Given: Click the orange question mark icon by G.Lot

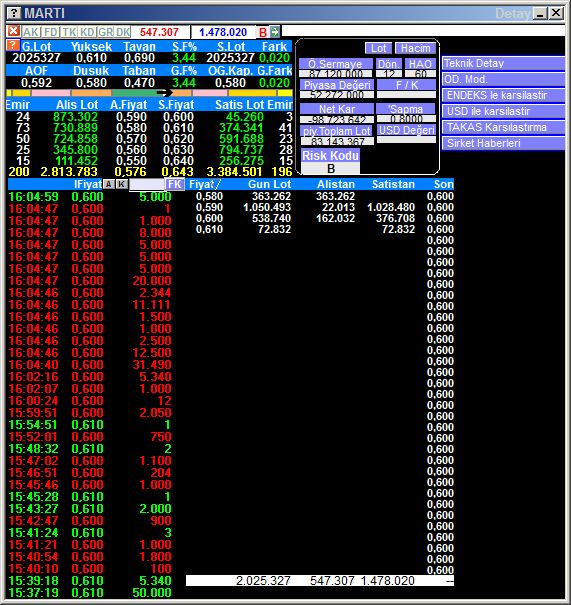Looking at the screenshot, I should pos(13,46).
